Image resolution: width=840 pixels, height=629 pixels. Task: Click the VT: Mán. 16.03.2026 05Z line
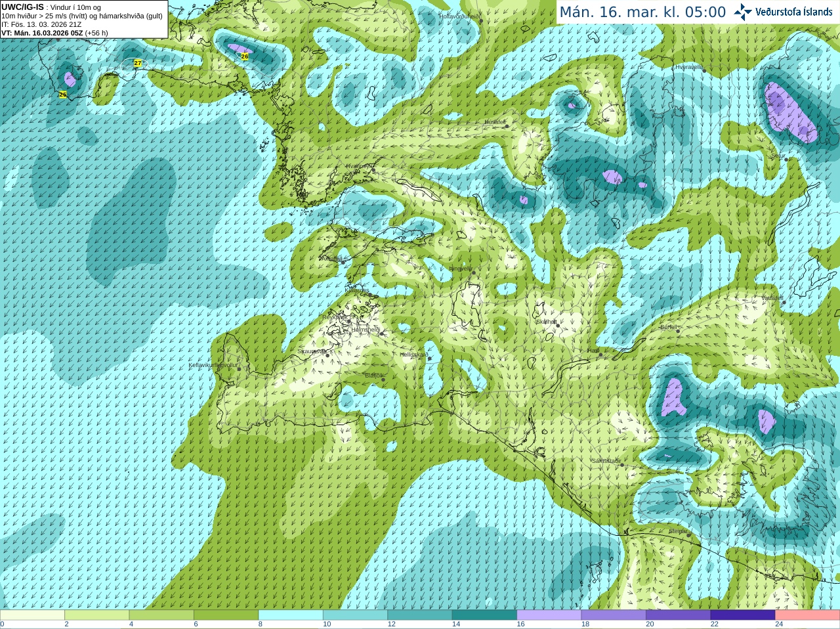coord(54,33)
